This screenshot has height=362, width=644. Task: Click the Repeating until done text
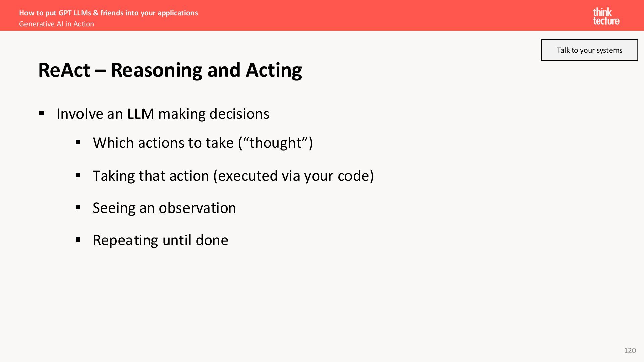(160, 240)
